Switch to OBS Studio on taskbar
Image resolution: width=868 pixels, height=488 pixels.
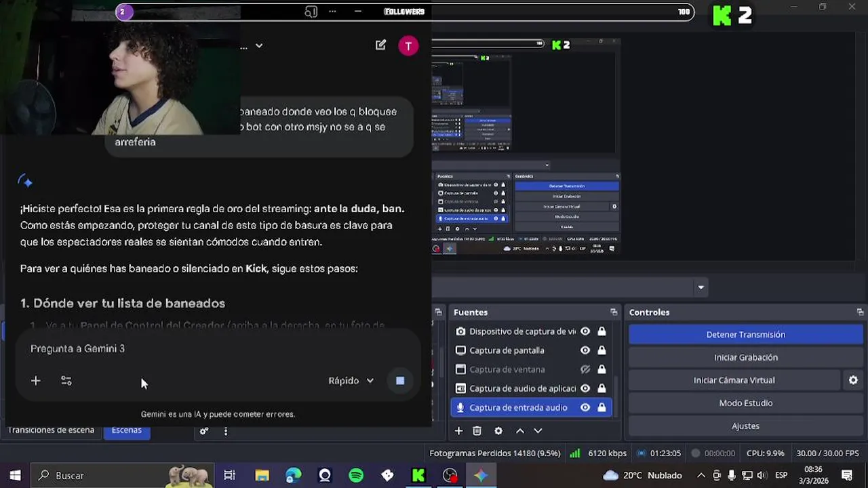point(450,475)
